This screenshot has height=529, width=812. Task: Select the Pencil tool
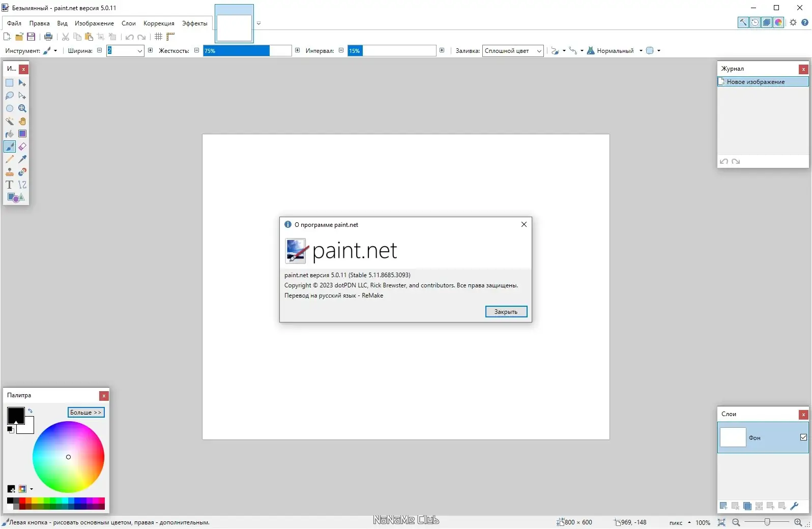(x=10, y=159)
